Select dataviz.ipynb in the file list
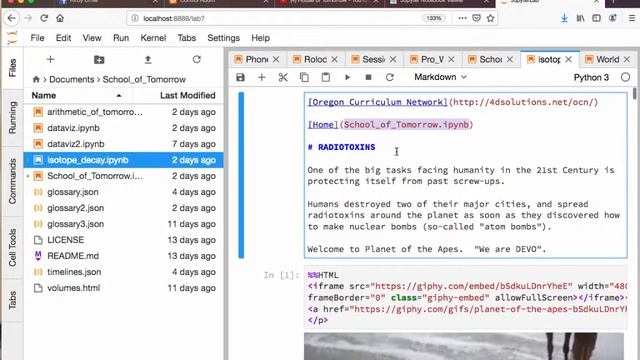 (123, 128)
